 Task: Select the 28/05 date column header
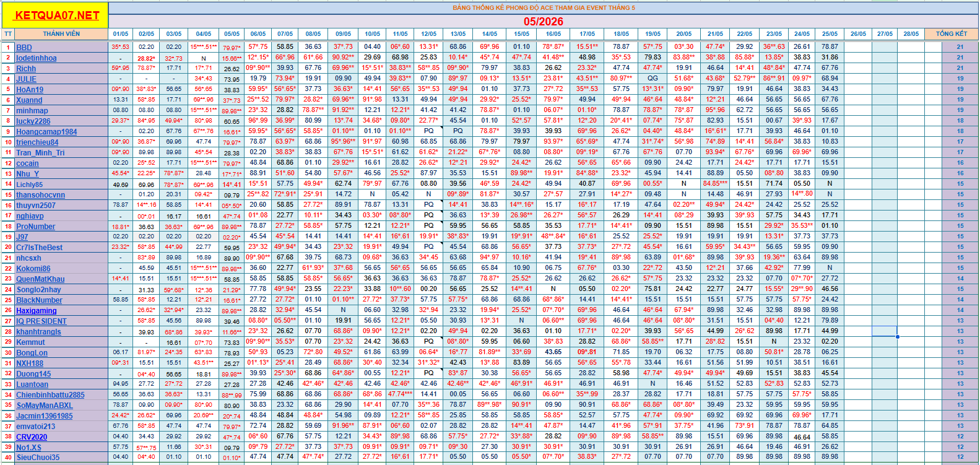pyautogui.click(x=911, y=34)
